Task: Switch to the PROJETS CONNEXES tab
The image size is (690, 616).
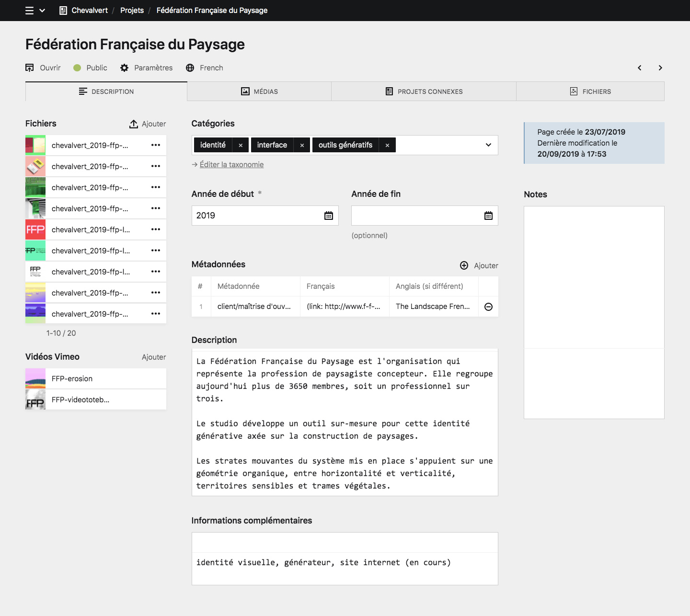Action: [x=424, y=91]
